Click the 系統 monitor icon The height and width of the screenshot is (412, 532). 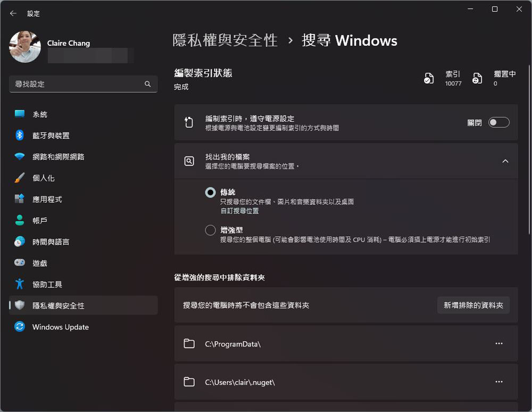(20, 114)
